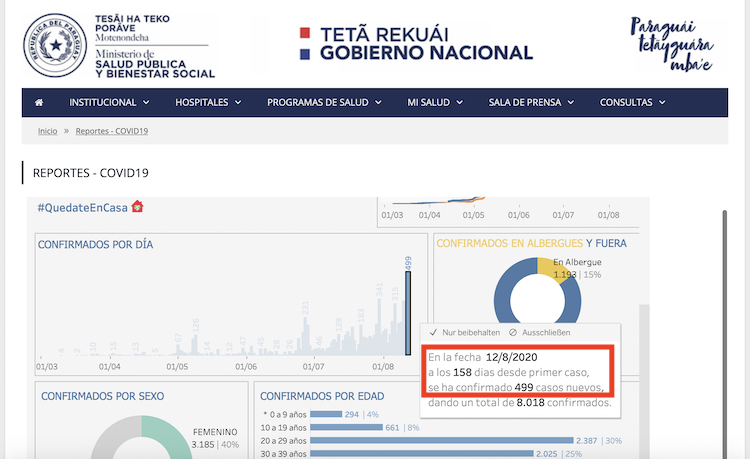Select yellow En Albergue donut segment
Image resolution: width=750 pixels, height=459 pixels.
(551, 268)
